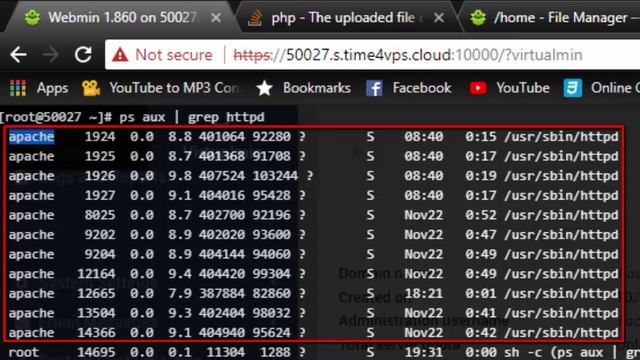This screenshot has width=640, height=360.
Task: Click the Stack Overflow favicon on php tab
Action: coord(255,18)
